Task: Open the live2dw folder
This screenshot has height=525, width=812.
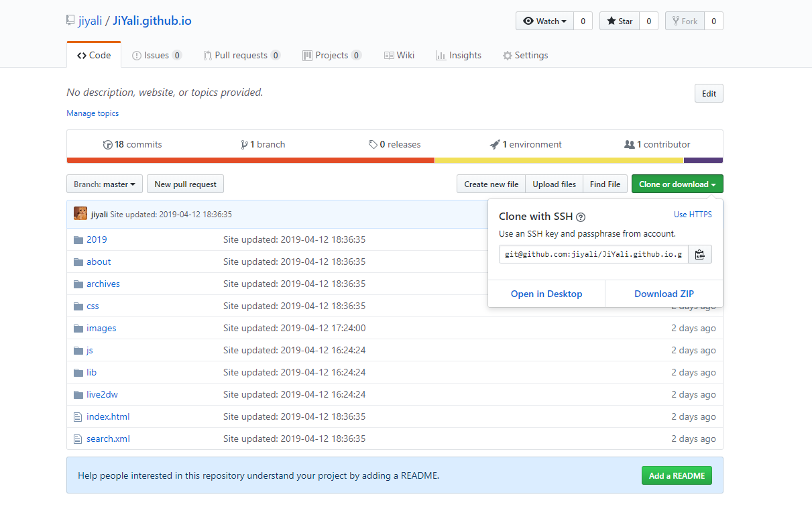Action: point(102,394)
